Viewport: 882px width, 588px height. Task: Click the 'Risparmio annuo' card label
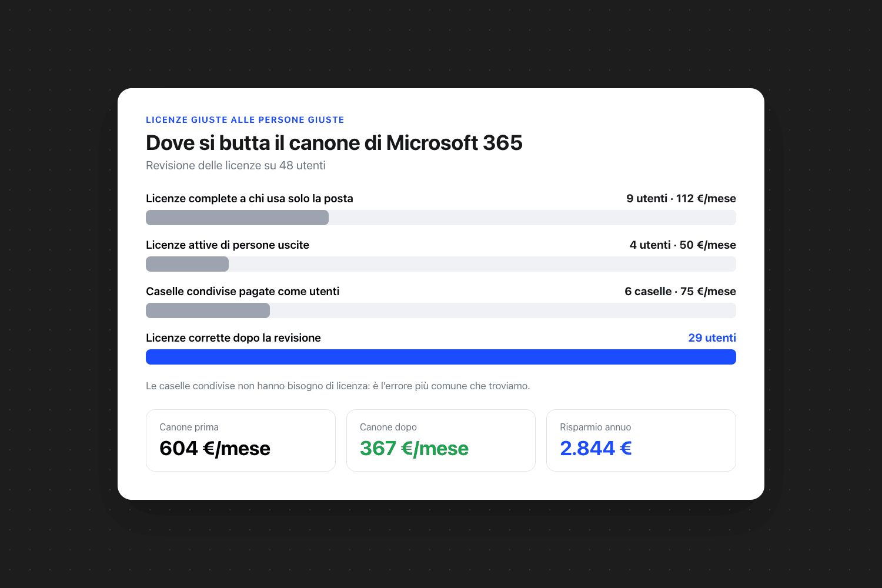click(595, 427)
